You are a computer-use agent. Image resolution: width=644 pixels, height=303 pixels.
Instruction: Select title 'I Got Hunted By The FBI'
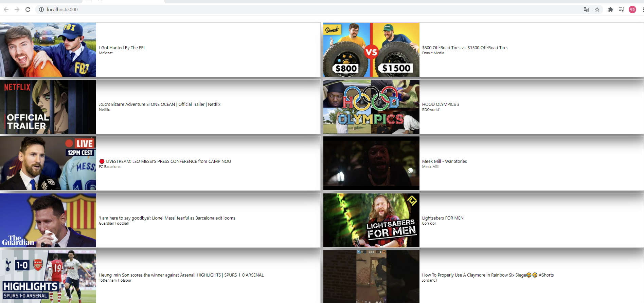[122, 48]
